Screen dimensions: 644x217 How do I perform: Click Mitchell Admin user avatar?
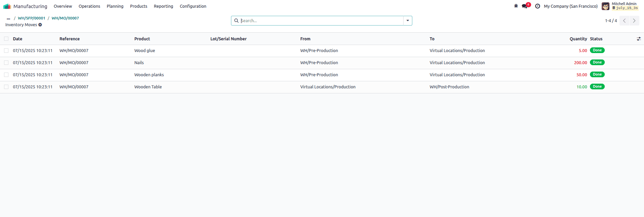(x=605, y=6)
